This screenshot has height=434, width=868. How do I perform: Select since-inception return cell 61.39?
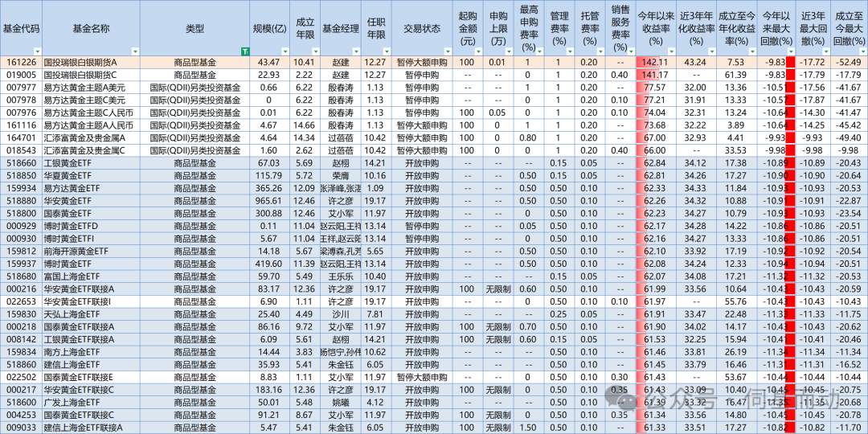click(x=735, y=74)
